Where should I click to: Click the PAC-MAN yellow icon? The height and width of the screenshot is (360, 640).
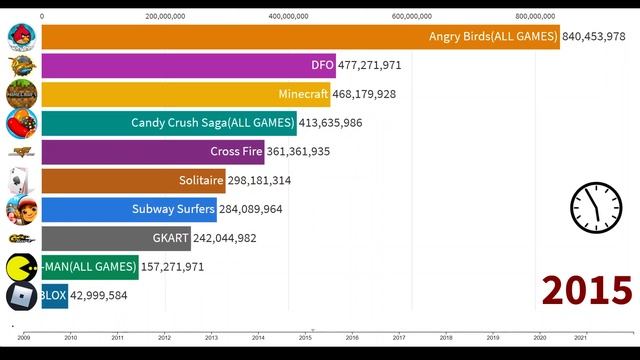point(22,267)
